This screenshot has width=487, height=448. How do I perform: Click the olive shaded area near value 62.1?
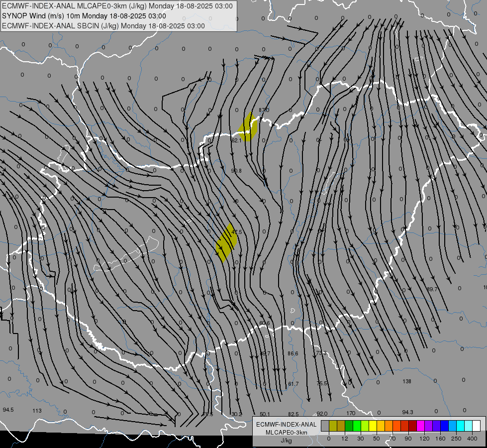[x=248, y=127]
